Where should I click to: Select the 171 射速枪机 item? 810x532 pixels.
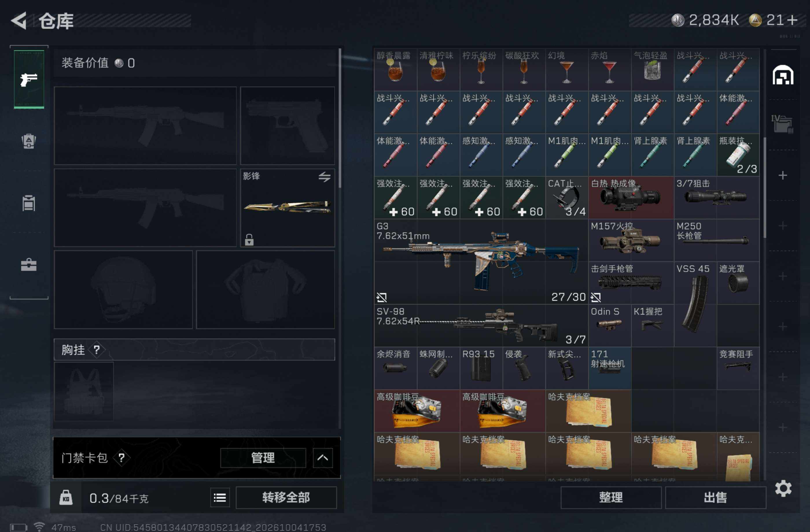point(610,368)
